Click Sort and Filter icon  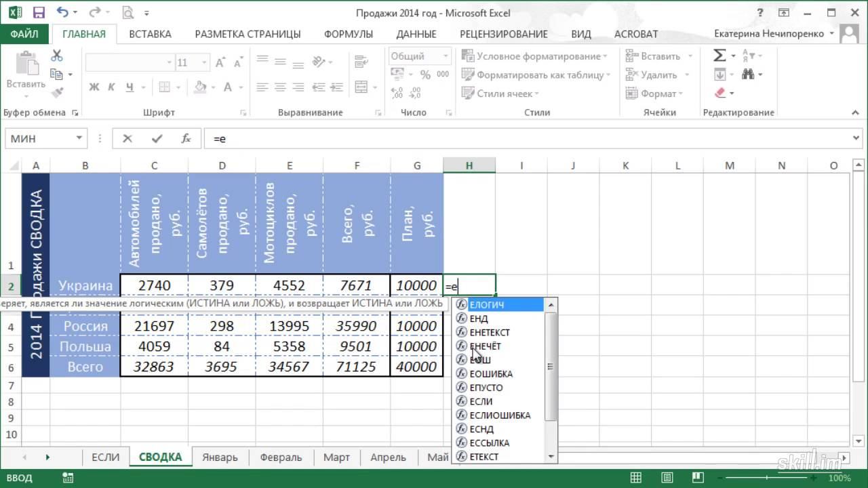pyautogui.click(x=748, y=56)
